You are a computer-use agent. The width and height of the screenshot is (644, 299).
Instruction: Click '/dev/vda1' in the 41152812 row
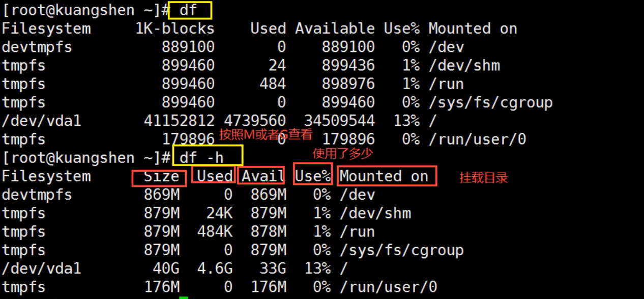pyautogui.click(x=41, y=121)
